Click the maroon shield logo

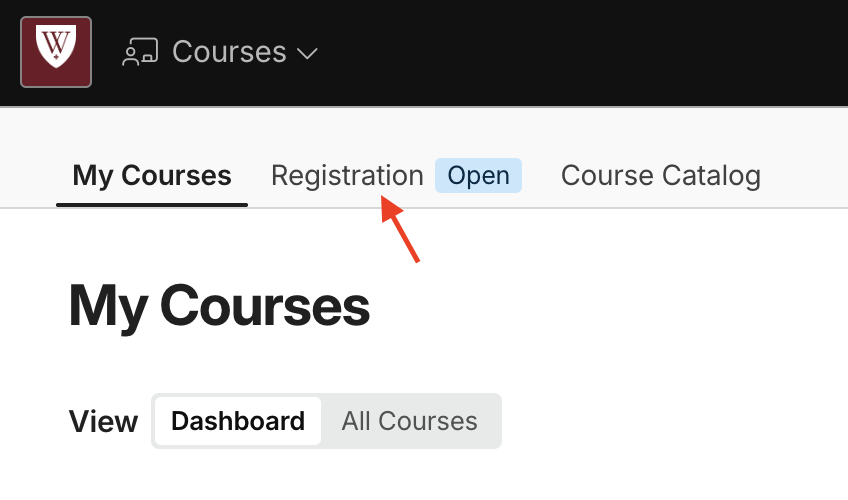pos(56,52)
